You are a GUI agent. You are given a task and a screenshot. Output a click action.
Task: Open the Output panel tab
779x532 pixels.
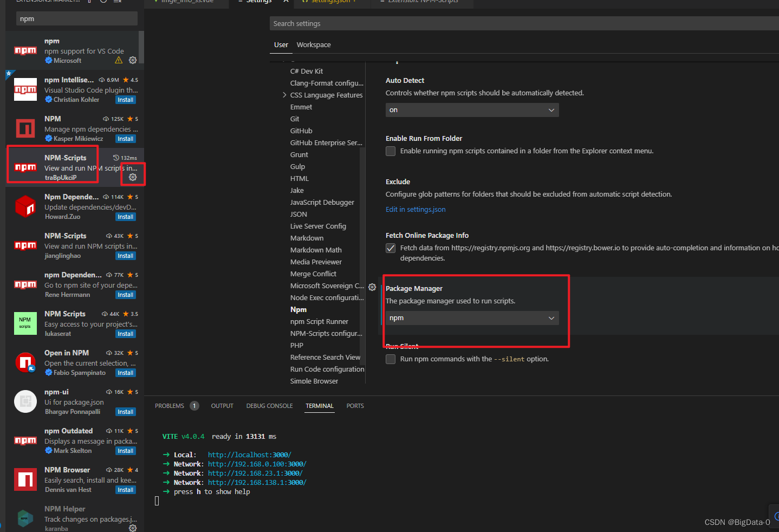coord(222,406)
